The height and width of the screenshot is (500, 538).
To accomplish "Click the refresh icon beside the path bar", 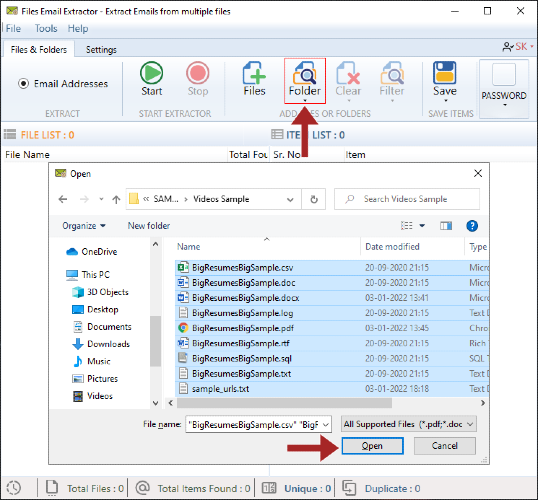I will click(314, 199).
